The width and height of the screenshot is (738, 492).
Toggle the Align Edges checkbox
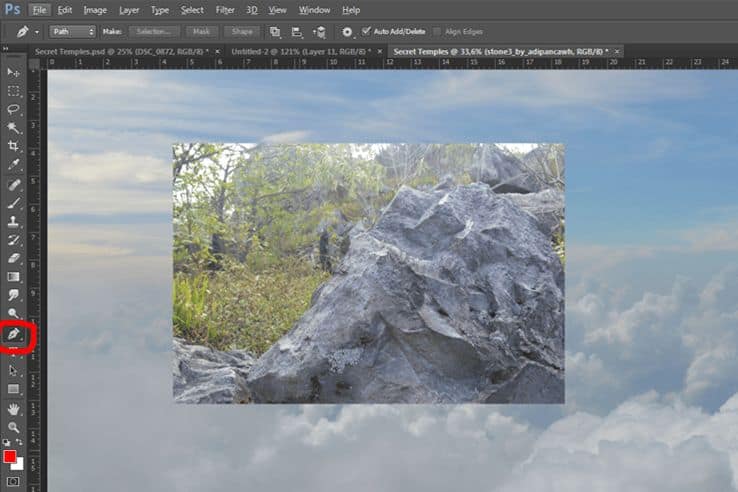[x=437, y=32]
